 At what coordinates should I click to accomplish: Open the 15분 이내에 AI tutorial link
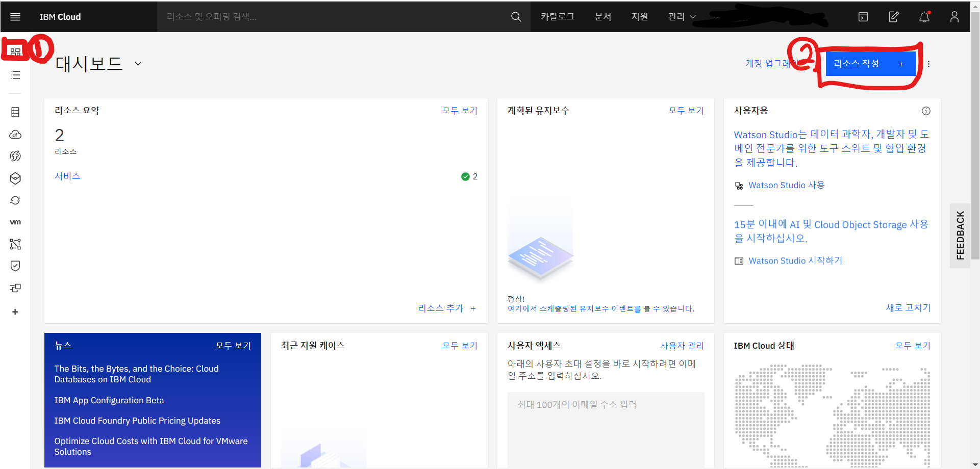(x=832, y=231)
